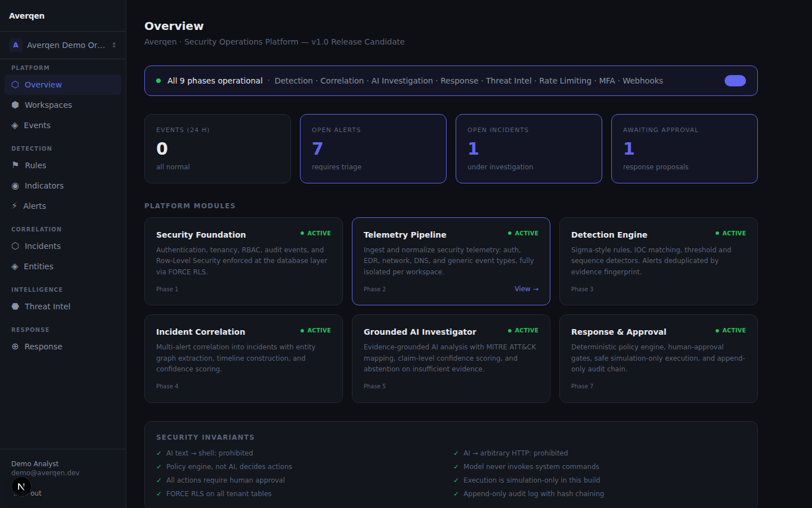Viewport: 812px width, 508px height.
Task: Click the Averqen org avatar 'A' badge
Action: (16, 45)
